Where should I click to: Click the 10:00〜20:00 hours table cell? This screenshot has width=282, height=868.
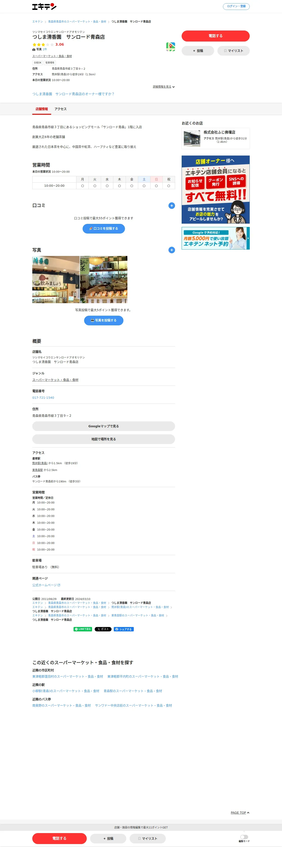pos(54,186)
